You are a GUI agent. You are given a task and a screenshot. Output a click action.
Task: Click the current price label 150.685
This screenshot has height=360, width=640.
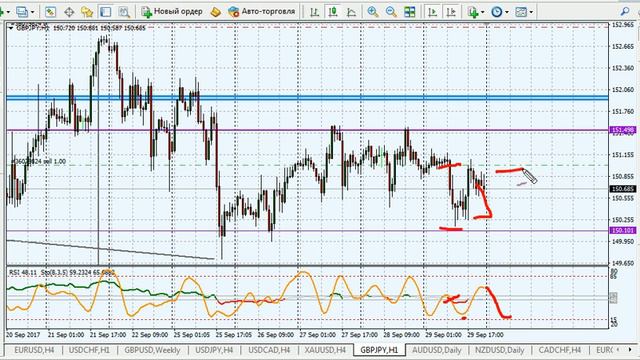(622, 189)
